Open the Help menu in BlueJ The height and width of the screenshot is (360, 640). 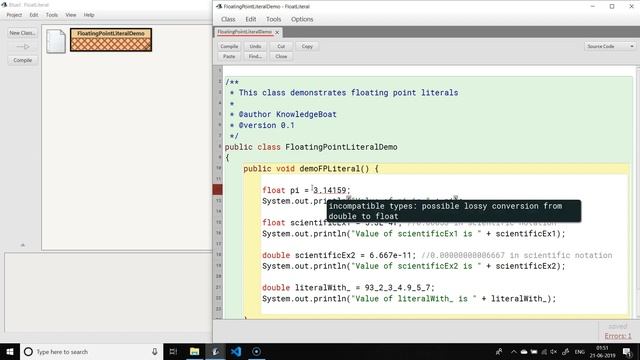pyautogui.click(x=89, y=15)
